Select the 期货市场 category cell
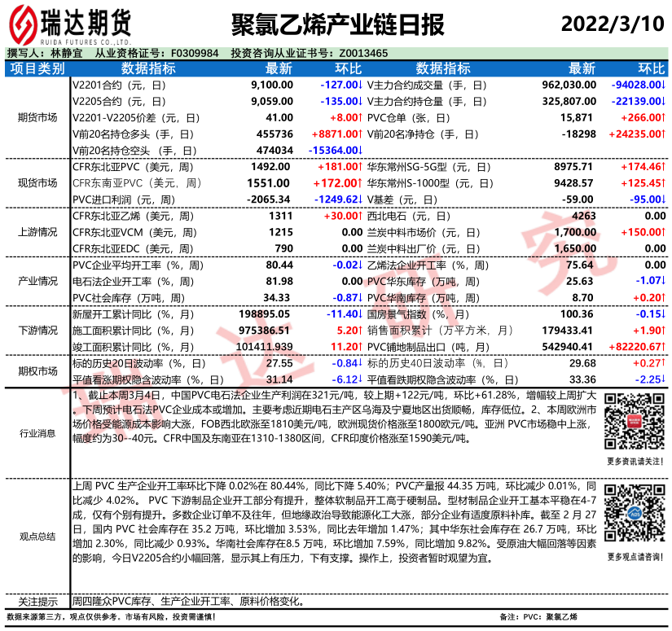The height and width of the screenshot is (631, 672). click(x=37, y=117)
